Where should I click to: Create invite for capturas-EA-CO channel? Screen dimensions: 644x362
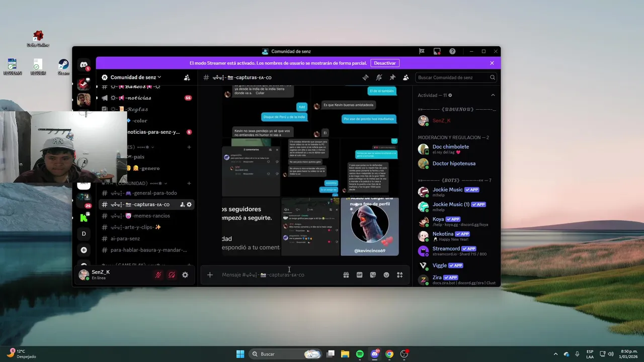click(x=182, y=205)
